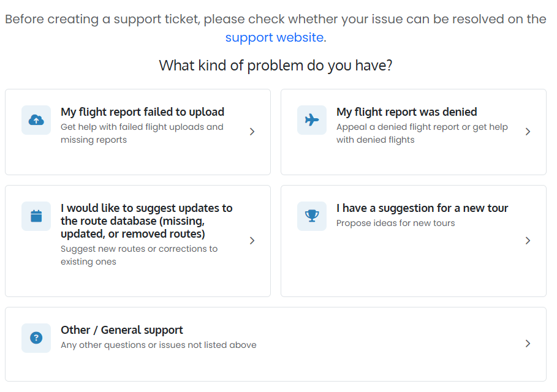Click the heading 'What kind of problem do you have?'
The width and height of the screenshot is (557, 392).
coord(275,66)
